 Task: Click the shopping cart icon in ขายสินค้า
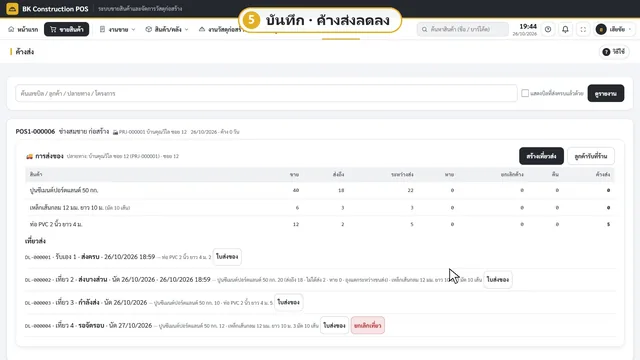point(53,29)
